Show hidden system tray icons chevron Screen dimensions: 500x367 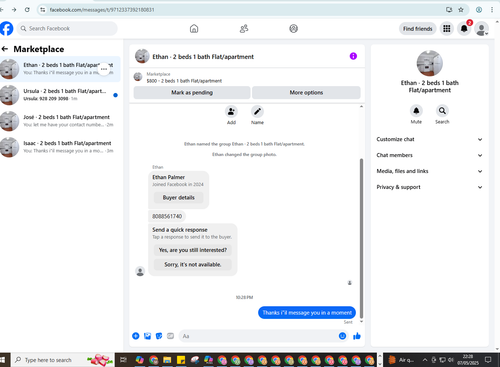(425, 360)
